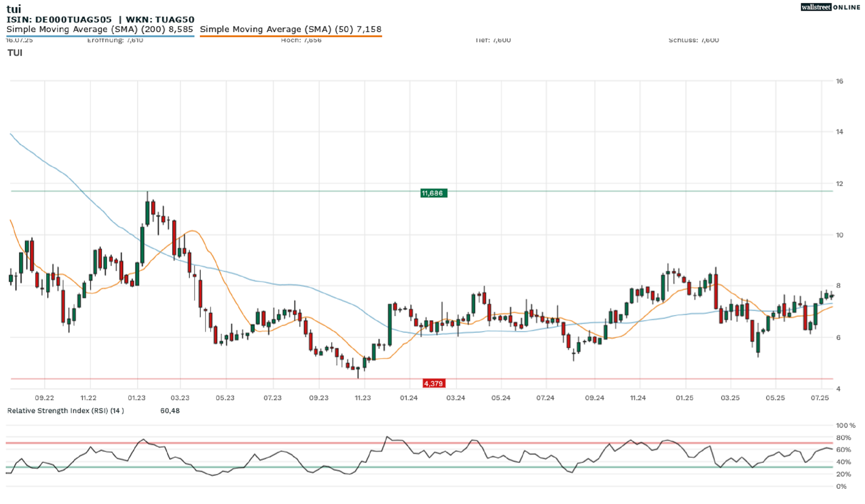Click the 05.24 date axis label
This screenshot has height=504, width=865.
[501, 398]
